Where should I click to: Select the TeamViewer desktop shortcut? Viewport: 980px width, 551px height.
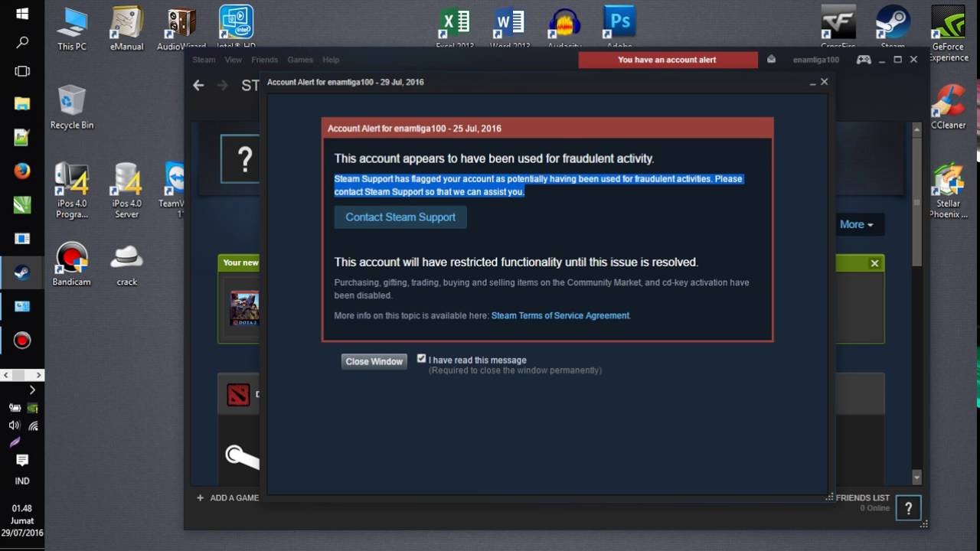[x=173, y=191]
